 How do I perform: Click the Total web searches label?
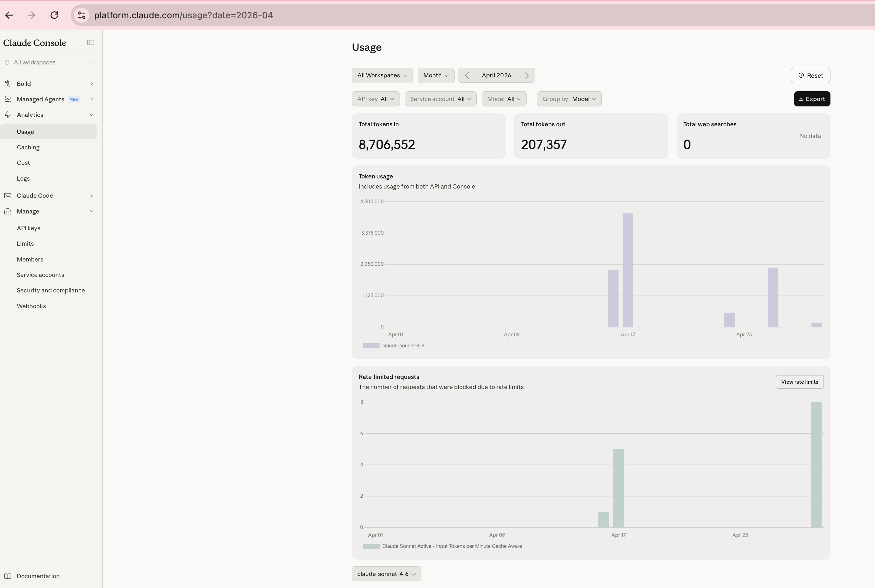click(709, 124)
